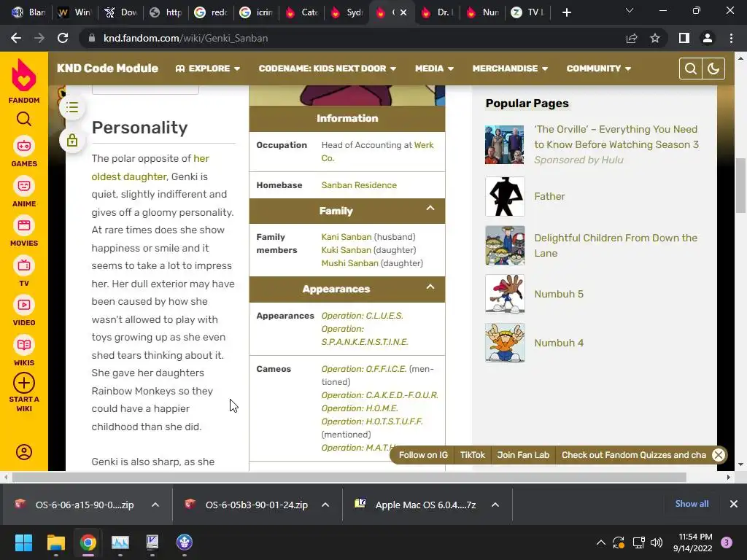Open the Mushi Sanban link
Image resolution: width=747 pixels, height=560 pixels.
point(349,263)
